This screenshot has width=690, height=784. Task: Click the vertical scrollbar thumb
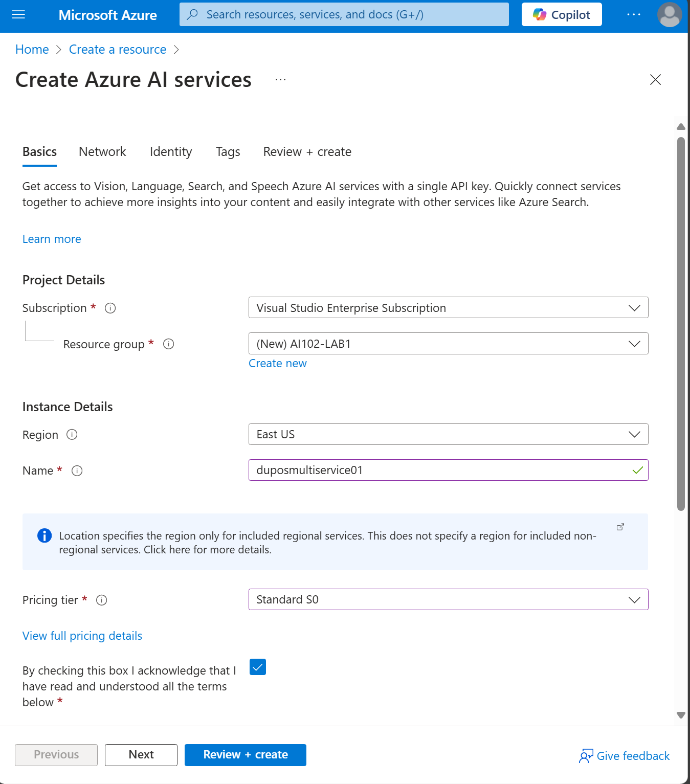point(681,324)
